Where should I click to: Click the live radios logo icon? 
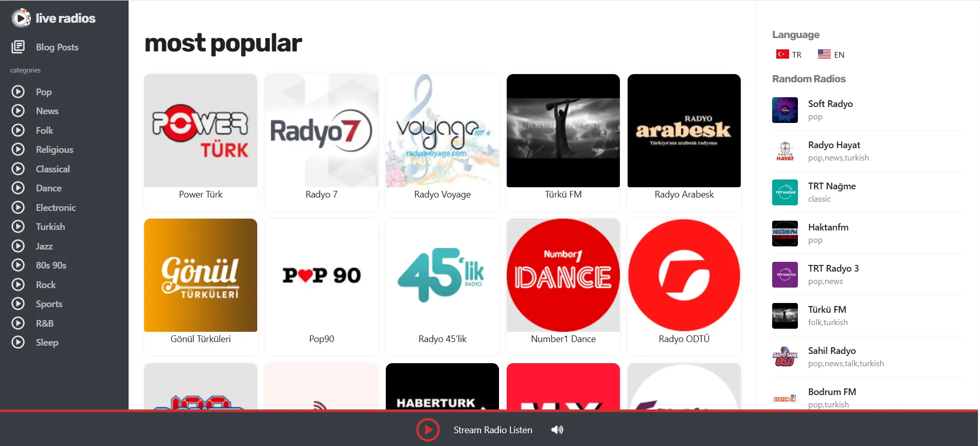pos(21,19)
